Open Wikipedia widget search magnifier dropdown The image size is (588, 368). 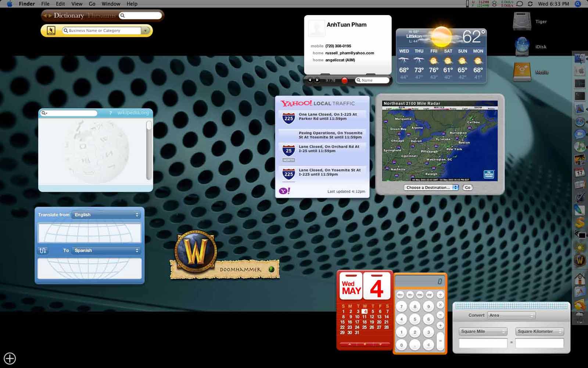[44, 113]
